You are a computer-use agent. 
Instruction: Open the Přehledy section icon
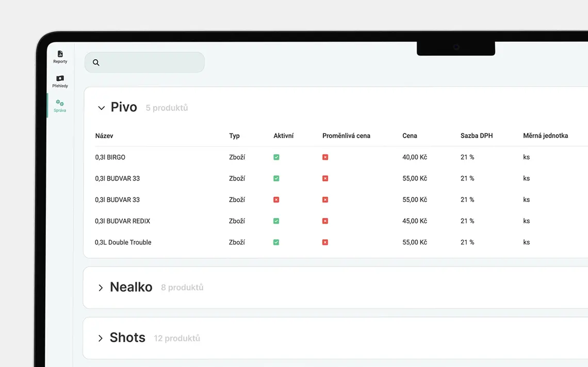pos(60,78)
